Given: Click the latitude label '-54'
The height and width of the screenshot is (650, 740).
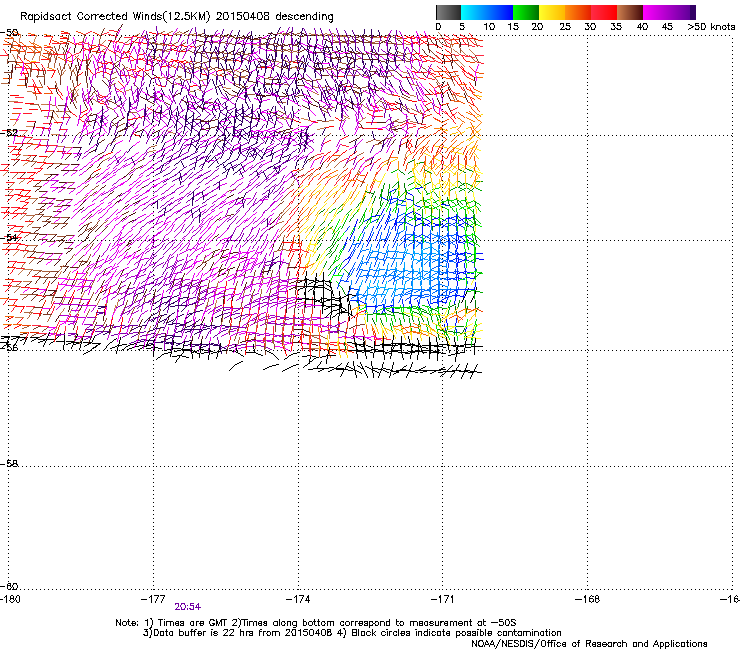Looking at the screenshot, I should 9,237.
